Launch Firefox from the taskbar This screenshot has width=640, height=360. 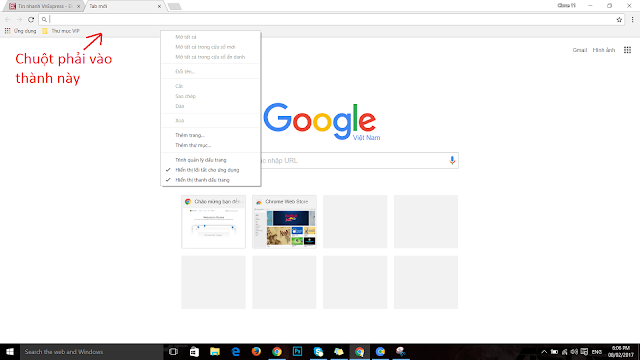pyautogui.click(x=256, y=352)
